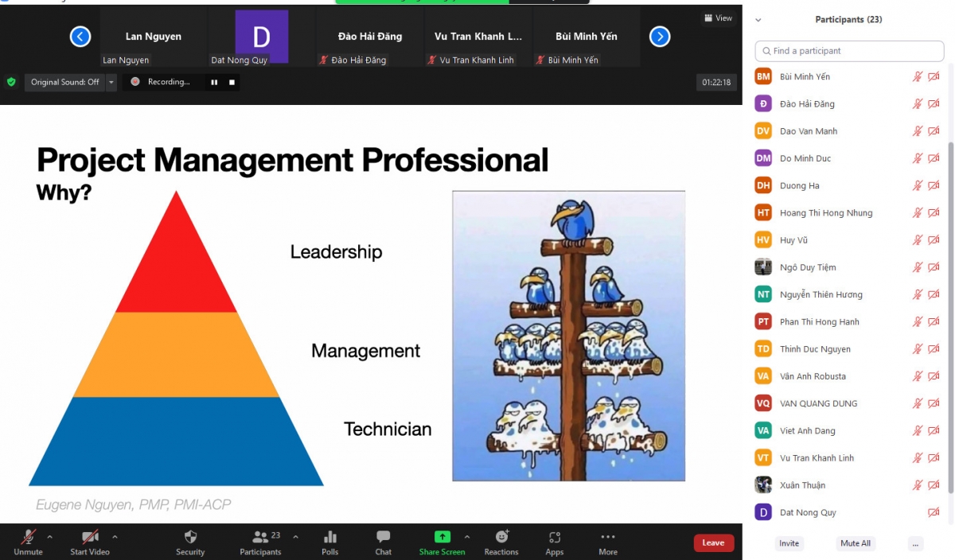Click the green encryption shield icon

point(11,82)
